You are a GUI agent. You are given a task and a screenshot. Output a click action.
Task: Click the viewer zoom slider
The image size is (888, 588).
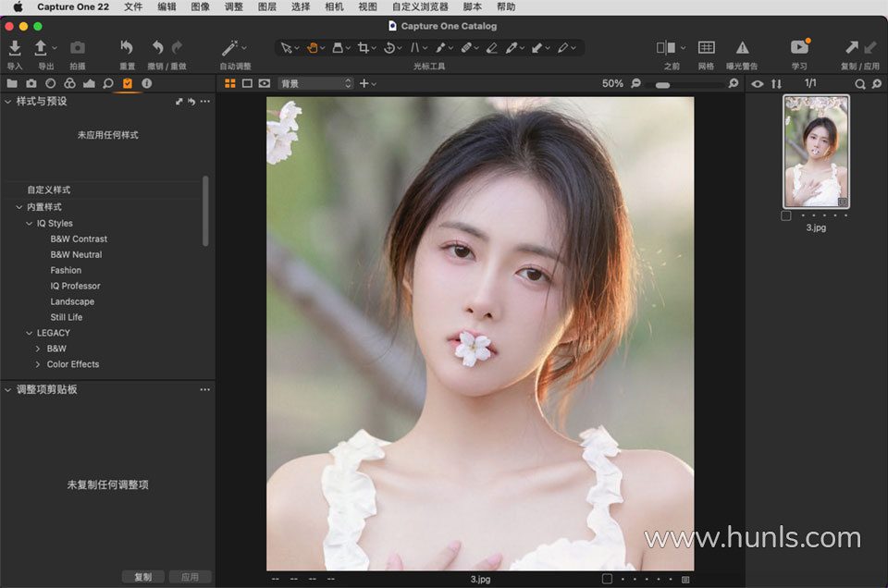pyautogui.click(x=684, y=84)
